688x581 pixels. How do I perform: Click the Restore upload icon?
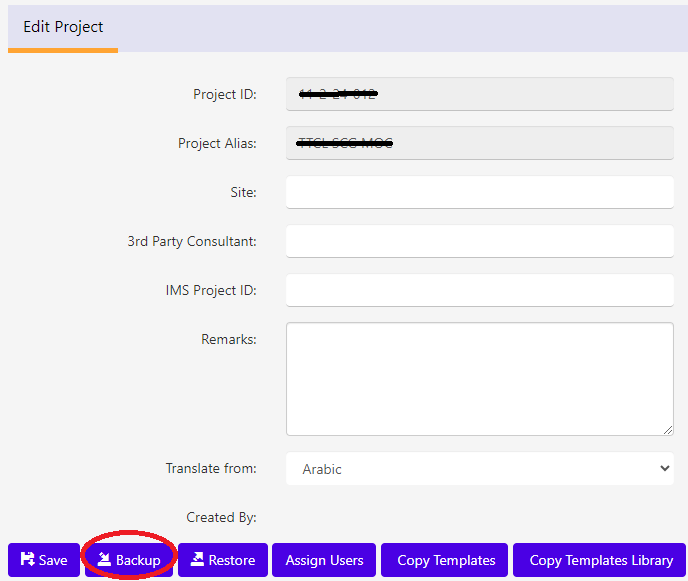[197, 560]
